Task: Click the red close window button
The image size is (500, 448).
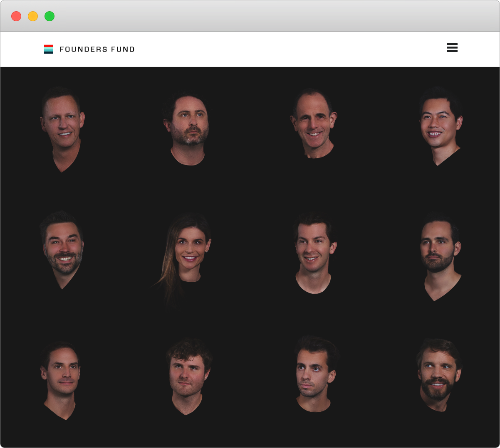Action: point(16,16)
